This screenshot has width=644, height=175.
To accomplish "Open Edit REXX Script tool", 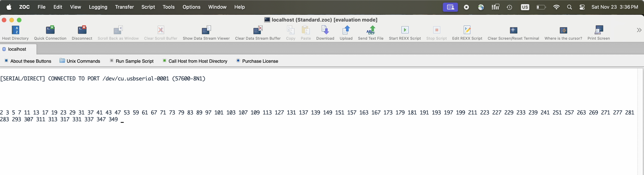I will pyautogui.click(x=467, y=33).
